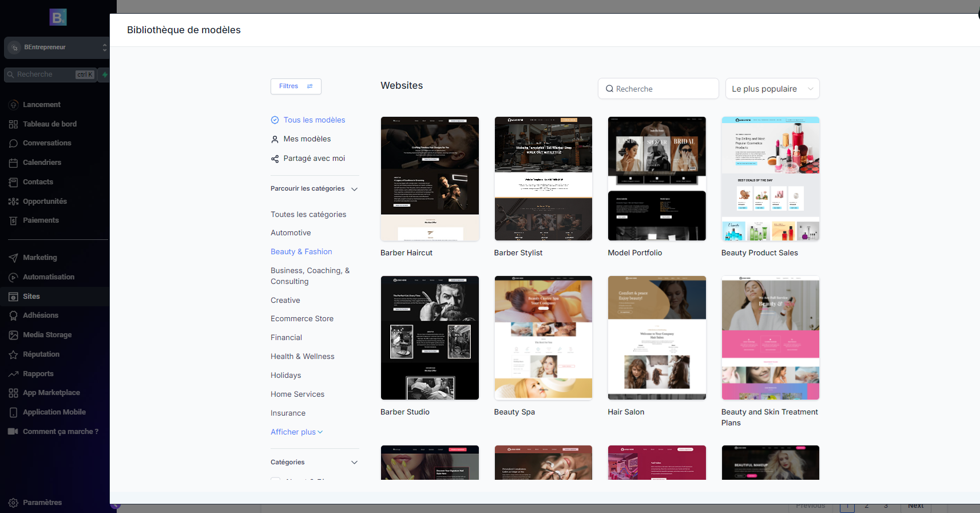Click the Next pagination button behind modal

coord(915,506)
